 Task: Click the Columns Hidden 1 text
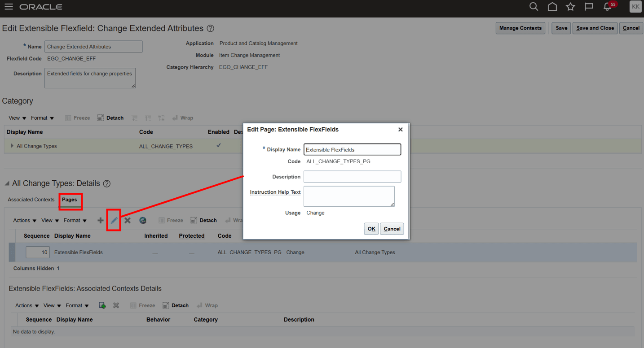(x=36, y=268)
